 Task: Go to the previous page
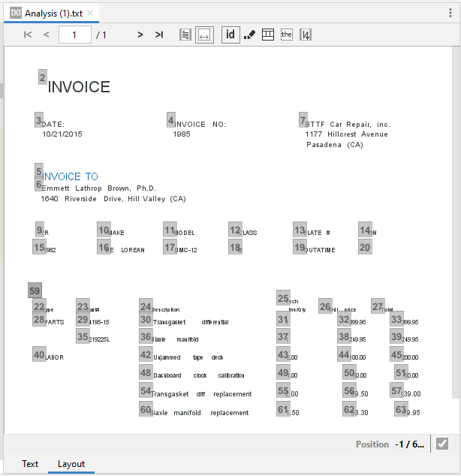click(47, 35)
